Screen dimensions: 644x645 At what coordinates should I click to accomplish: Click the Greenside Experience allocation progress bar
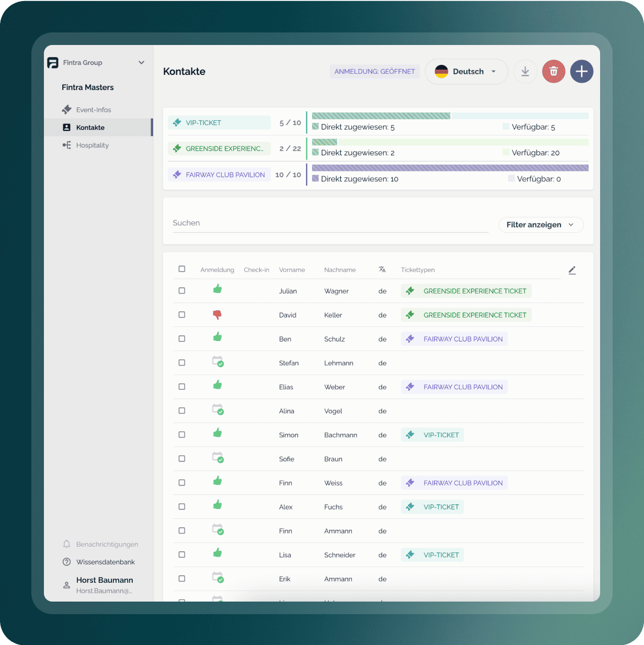(450, 142)
